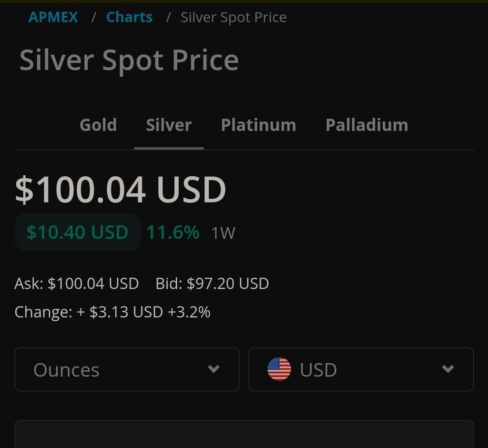
Task: Click the Silver Spot Price page heading
Action: (x=129, y=61)
